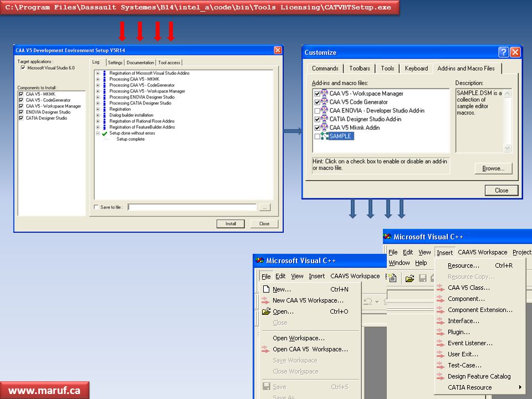Click the CAA V5 Mkmk Addin icon
This screenshot has width=532, height=399.
tap(325, 127)
